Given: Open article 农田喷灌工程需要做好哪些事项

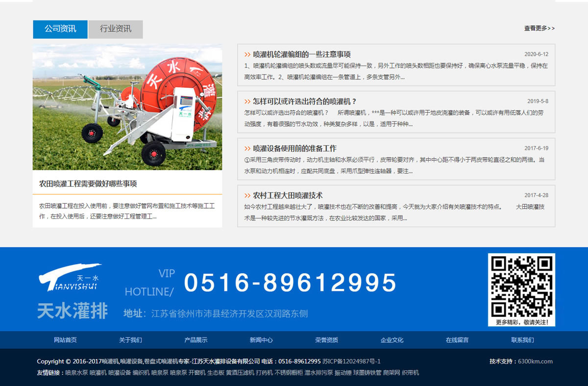Looking at the screenshot, I should 88,184.
